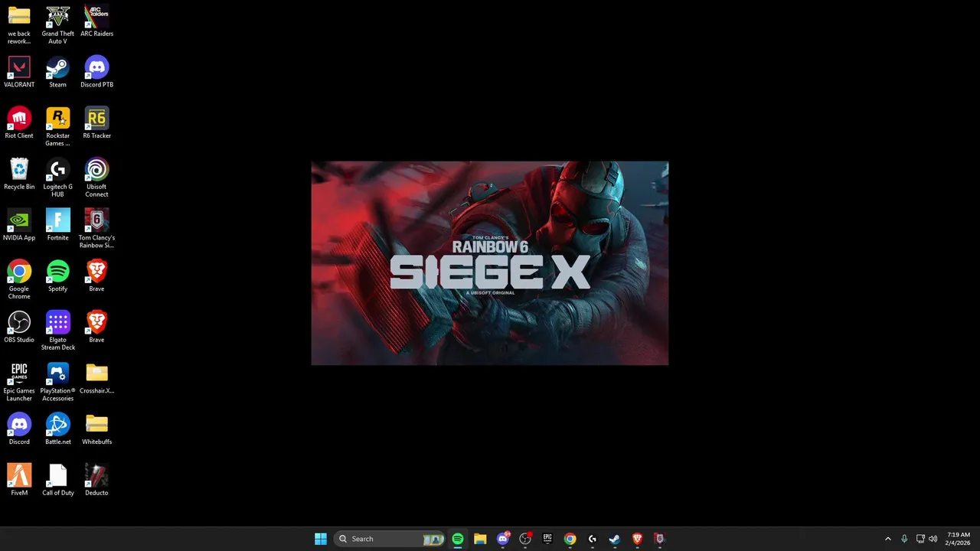
Task: Open Epic Games Launcher from the taskbar
Action: pyautogui.click(x=547, y=539)
